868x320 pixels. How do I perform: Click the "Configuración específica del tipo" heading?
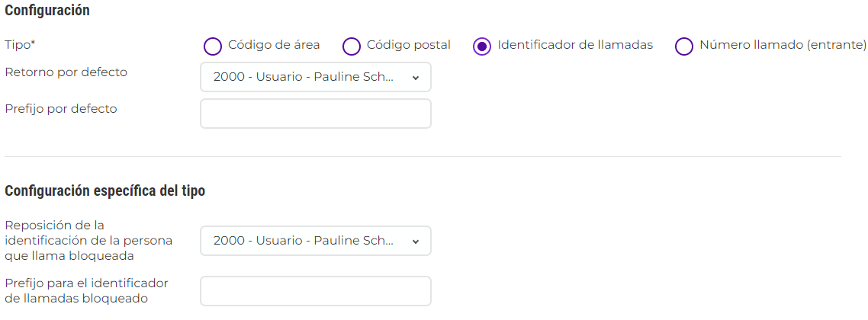click(105, 190)
